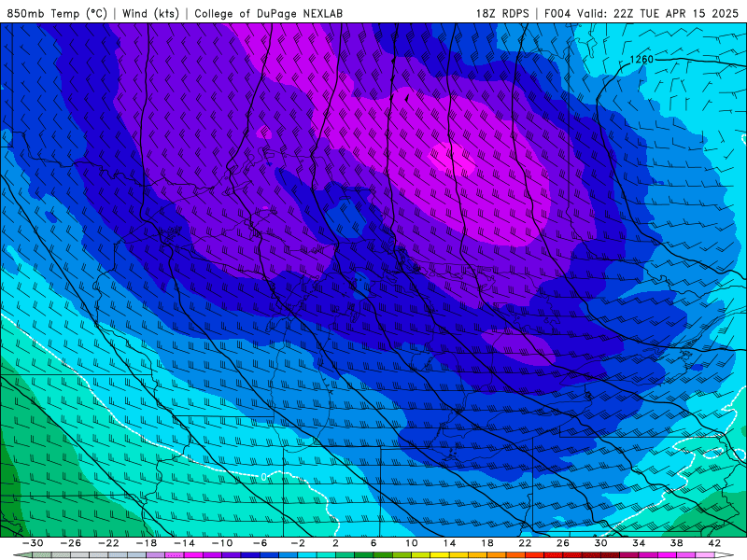Image resolution: width=747 pixels, height=560 pixels.
Task: Click the "2" legend value
Action: click(x=336, y=543)
